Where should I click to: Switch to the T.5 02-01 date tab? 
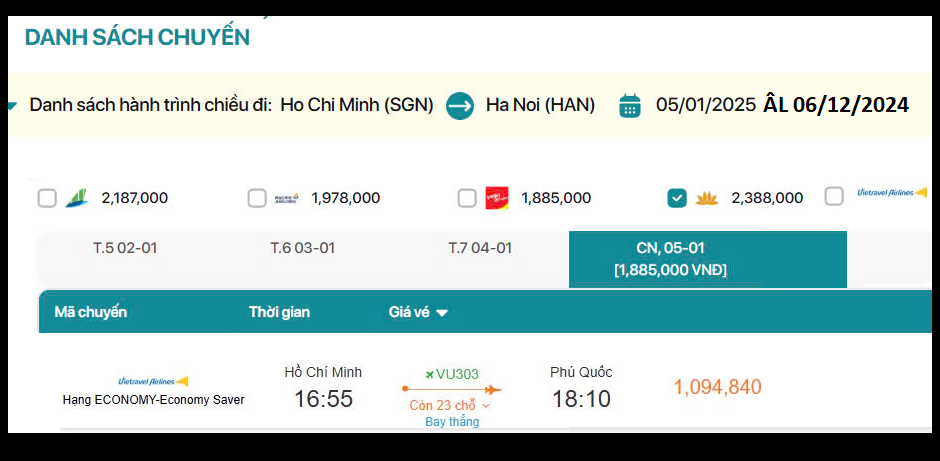125,248
